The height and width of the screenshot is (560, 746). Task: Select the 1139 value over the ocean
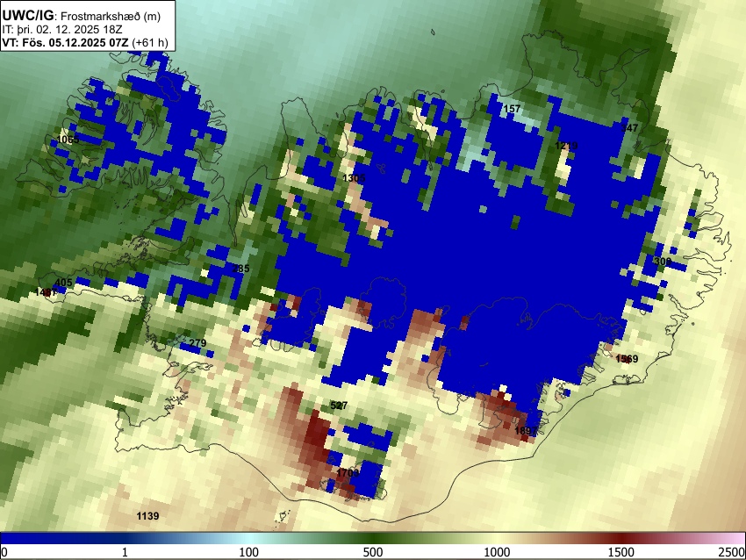pos(148,516)
